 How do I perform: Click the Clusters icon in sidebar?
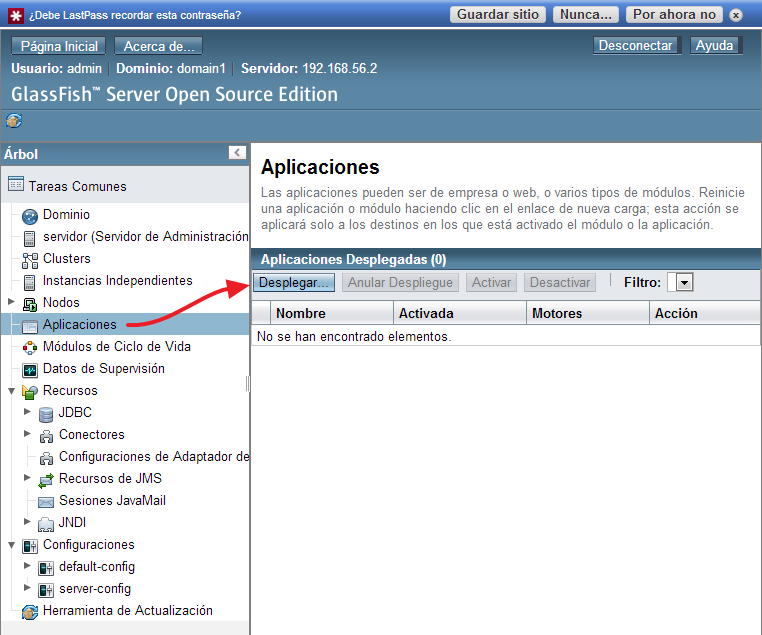tap(29, 259)
